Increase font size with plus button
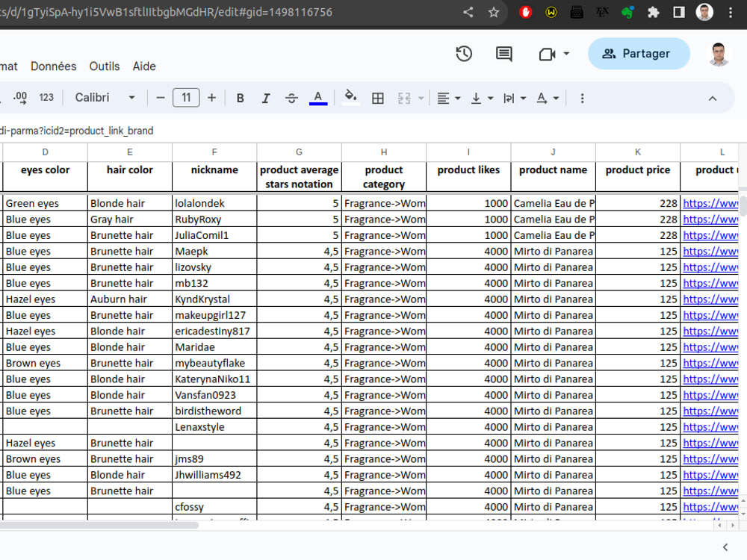The height and width of the screenshot is (560, 747). (211, 98)
